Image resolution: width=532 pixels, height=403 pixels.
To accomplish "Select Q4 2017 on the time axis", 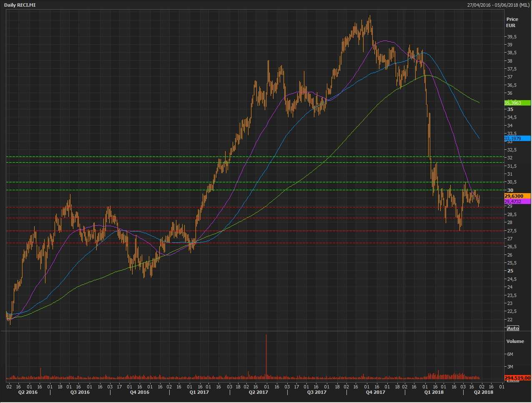I will [x=375, y=392].
